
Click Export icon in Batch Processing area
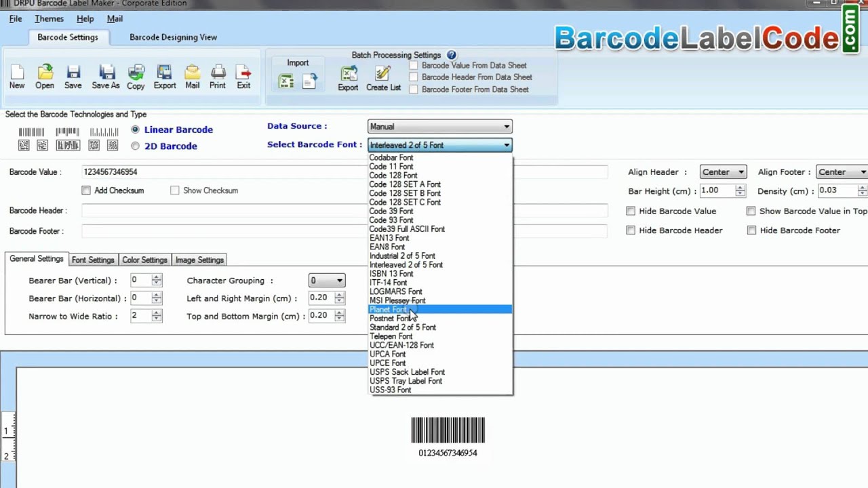pos(348,79)
